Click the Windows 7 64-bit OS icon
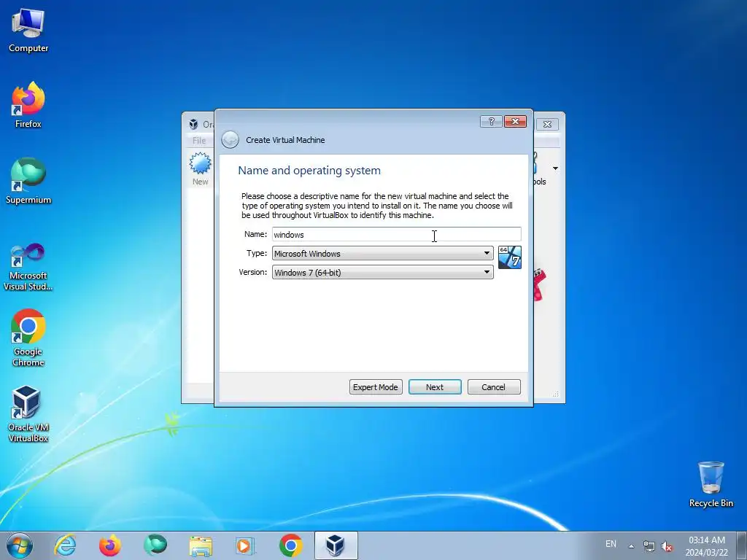The width and height of the screenshot is (747, 560). pyautogui.click(x=510, y=257)
